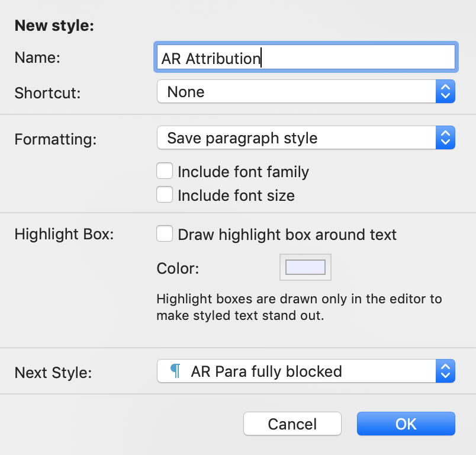Open the Next Style dropdown
The image size is (476, 455).
(x=305, y=371)
